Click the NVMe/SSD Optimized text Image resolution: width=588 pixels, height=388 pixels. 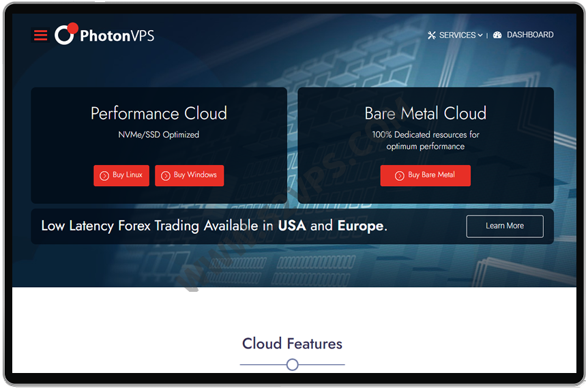click(x=159, y=134)
